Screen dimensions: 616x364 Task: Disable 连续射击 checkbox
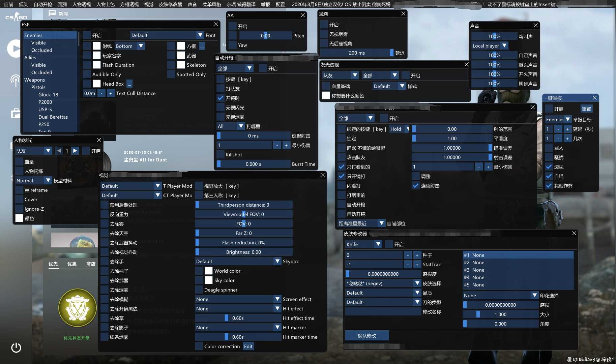tap(416, 186)
